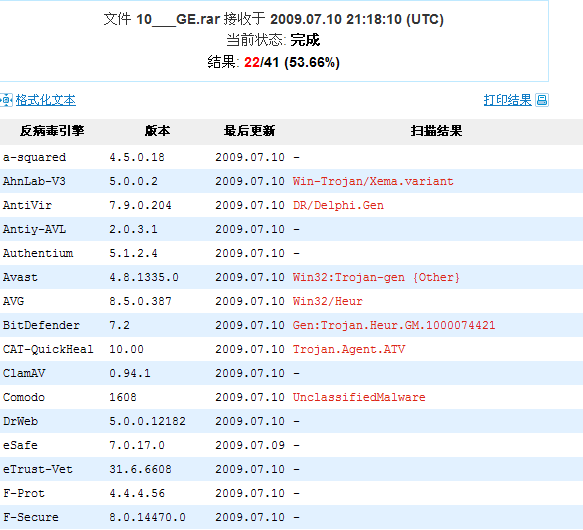The width and height of the screenshot is (583, 530).
Task: Click the Trojan.Agent.ATV result for CAT-QuickHeal
Action: [349, 349]
